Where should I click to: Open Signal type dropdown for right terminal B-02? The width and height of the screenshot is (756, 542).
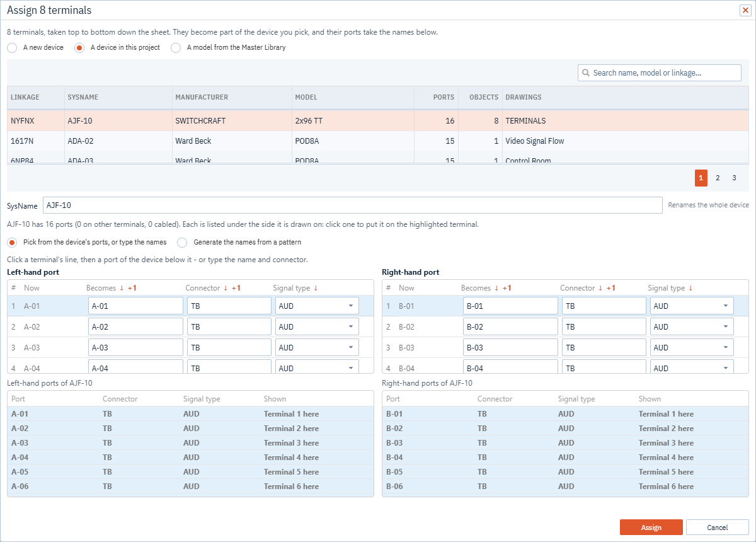click(692, 326)
